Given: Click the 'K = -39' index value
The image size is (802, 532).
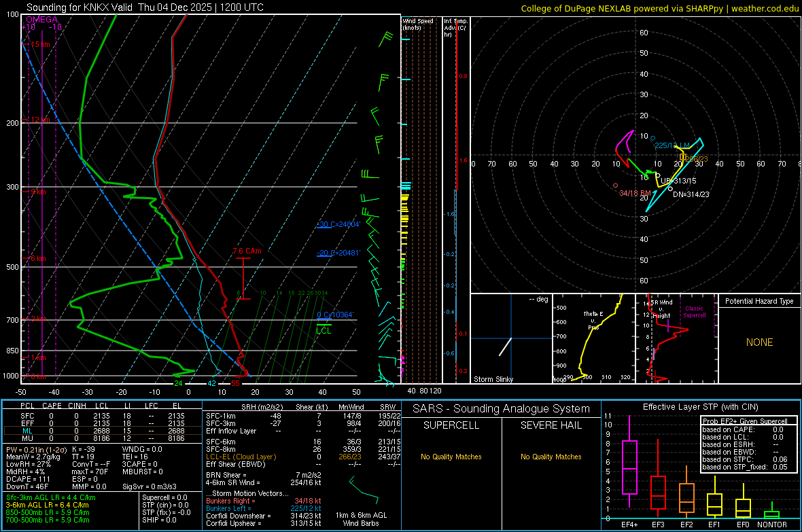Looking at the screenshot, I should (x=84, y=449).
